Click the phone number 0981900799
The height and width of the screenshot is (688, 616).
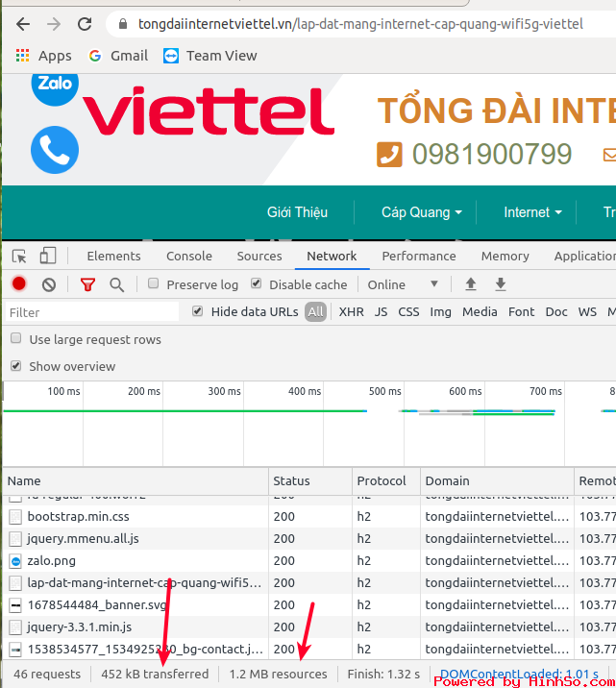tap(492, 155)
